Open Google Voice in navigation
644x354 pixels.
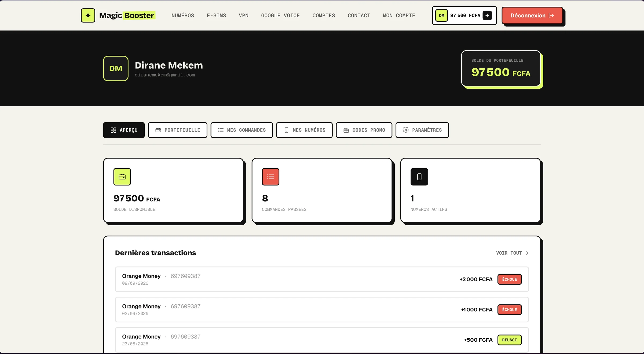point(280,16)
